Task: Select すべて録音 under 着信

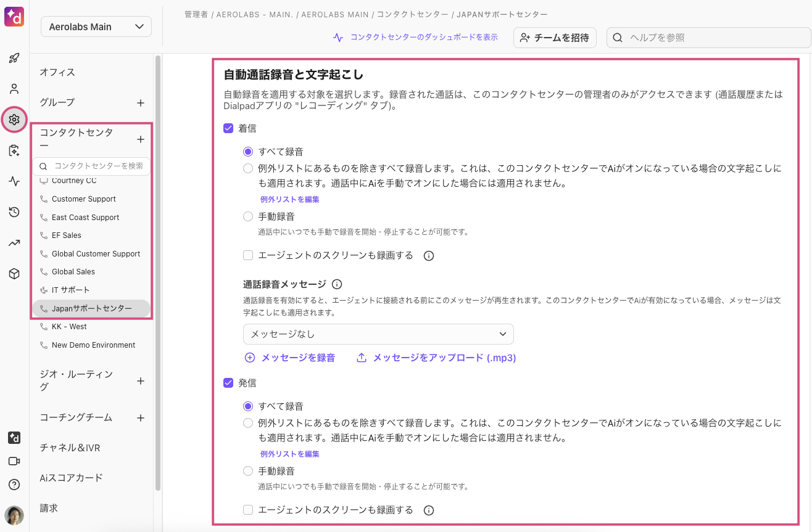Action: coord(248,152)
